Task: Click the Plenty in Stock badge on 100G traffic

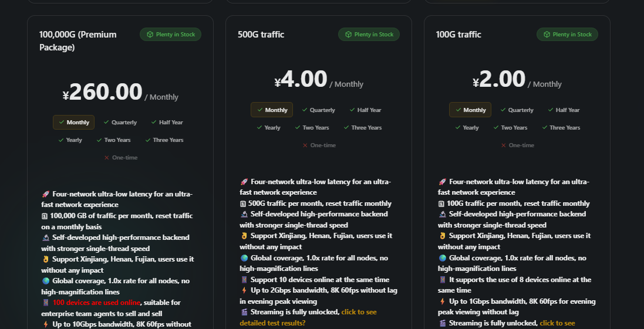Action: click(567, 35)
